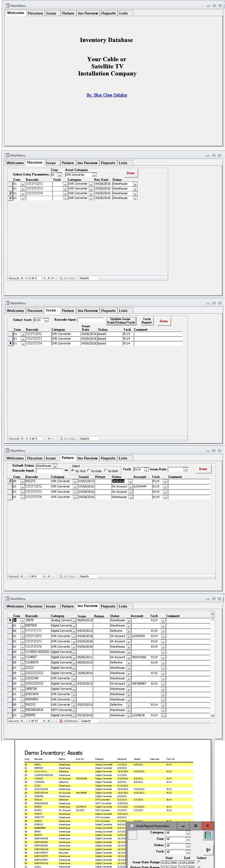This screenshot has width=225, height=868.
Task: Click barcode 121850214003003 in Inv Review
Action: pyautogui.click(x=37, y=652)
